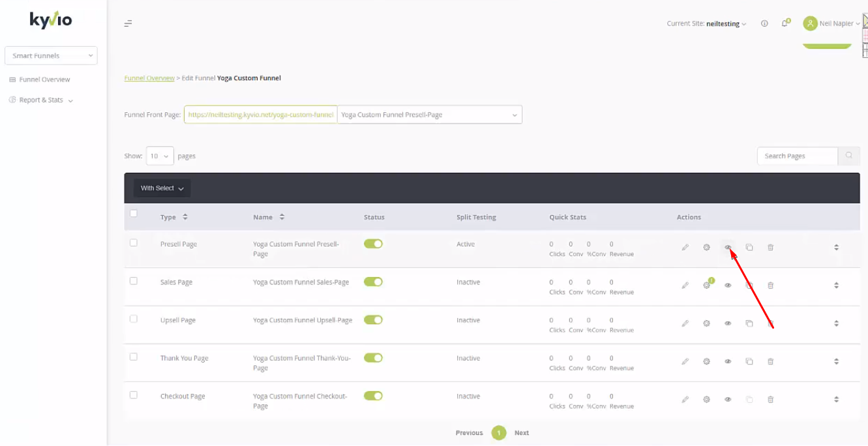The height and width of the screenshot is (446, 868).
Task: Expand Report & Stats sidebar menu
Action: pyautogui.click(x=41, y=100)
